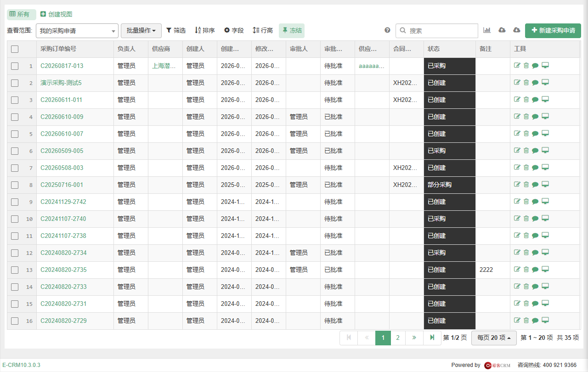Click monitor view icon for C20240820-2735

(545, 269)
